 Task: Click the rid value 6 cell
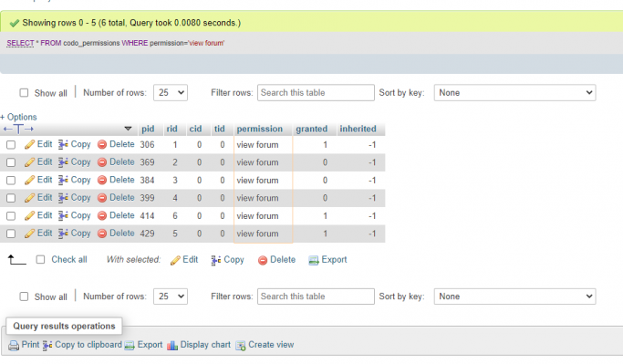tap(175, 216)
